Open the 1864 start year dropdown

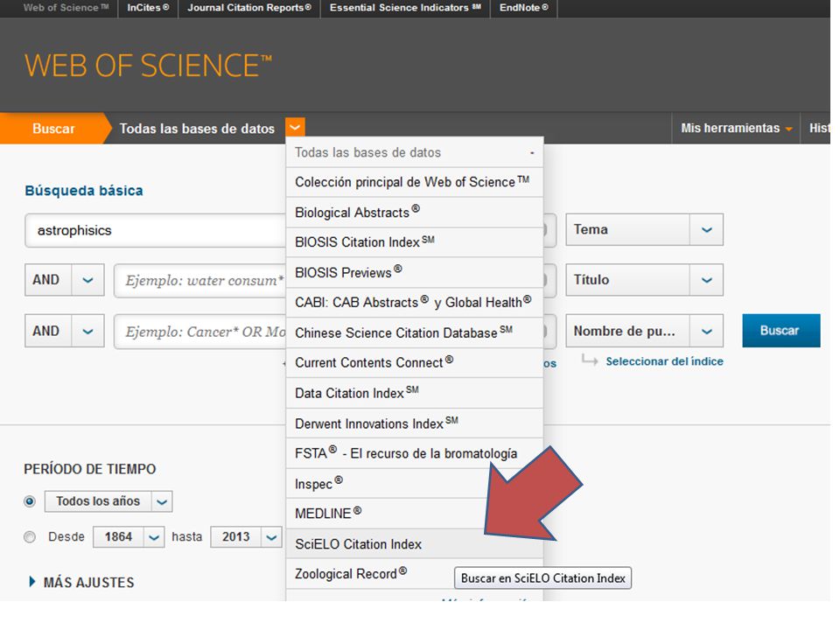click(x=154, y=536)
